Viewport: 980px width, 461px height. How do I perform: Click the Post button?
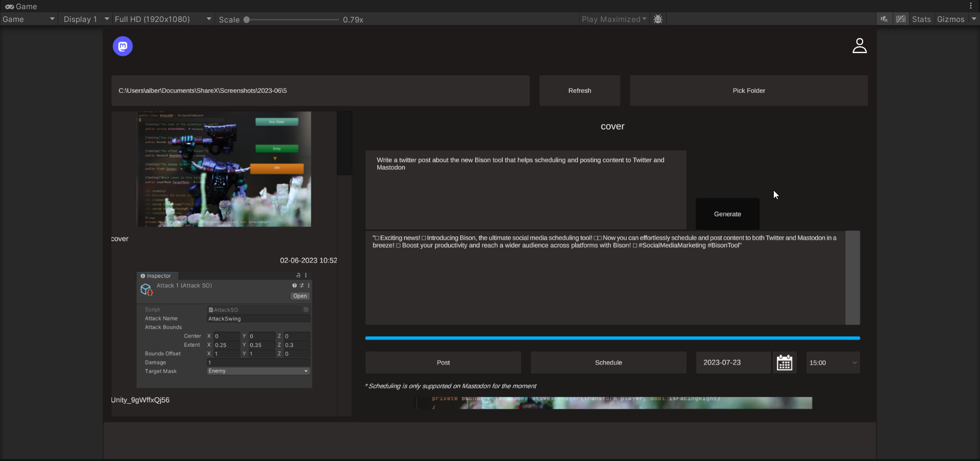pos(443,362)
